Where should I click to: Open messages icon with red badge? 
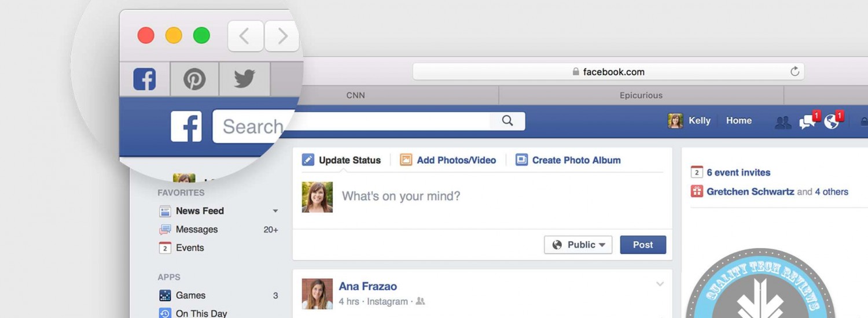click(x=807, y=121)
